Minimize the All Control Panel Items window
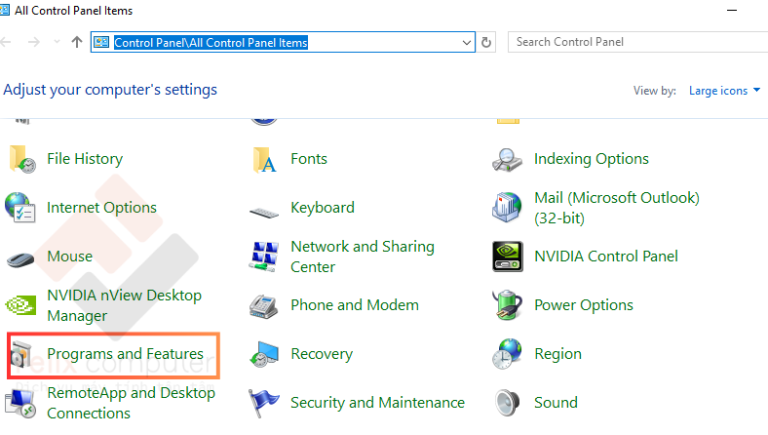Image resolution: width=768 pixels, height=435 pixels. [x=732, y=10]
